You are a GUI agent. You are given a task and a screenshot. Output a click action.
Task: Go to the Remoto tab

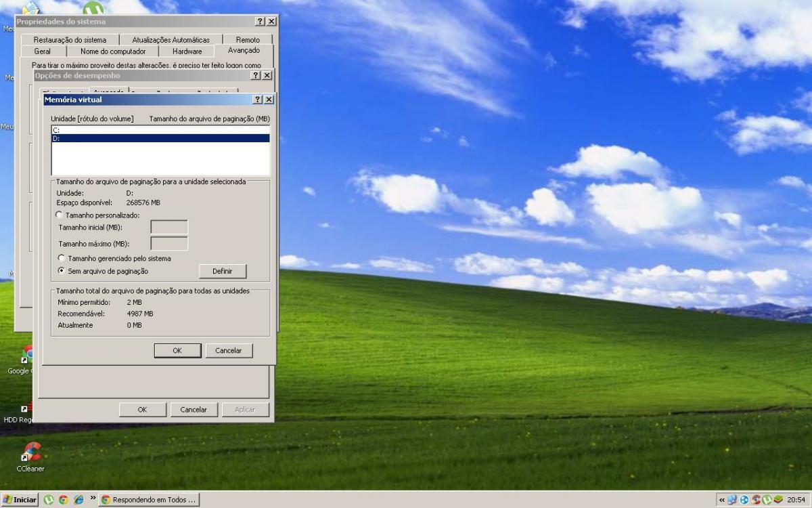coord(248,40)
